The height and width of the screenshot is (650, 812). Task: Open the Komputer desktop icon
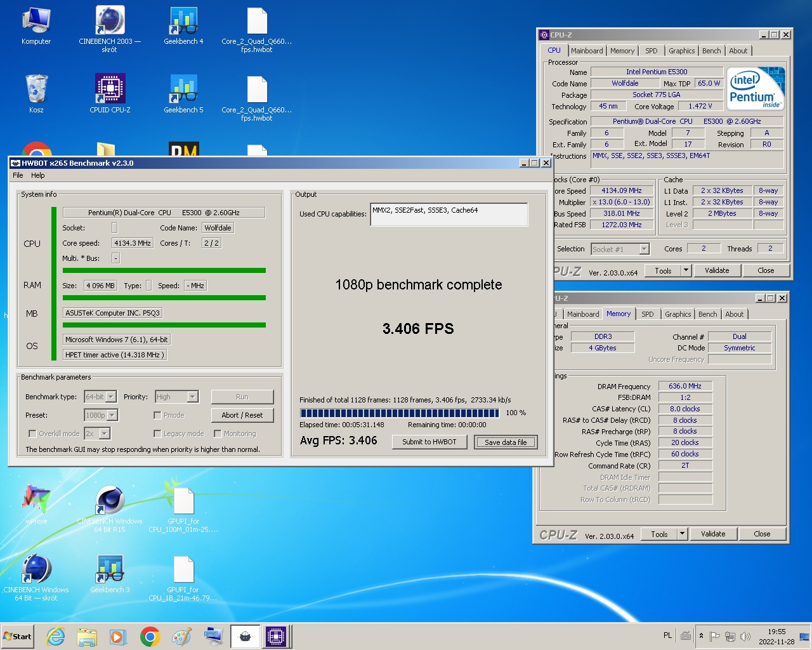click(x=36, y=27)
